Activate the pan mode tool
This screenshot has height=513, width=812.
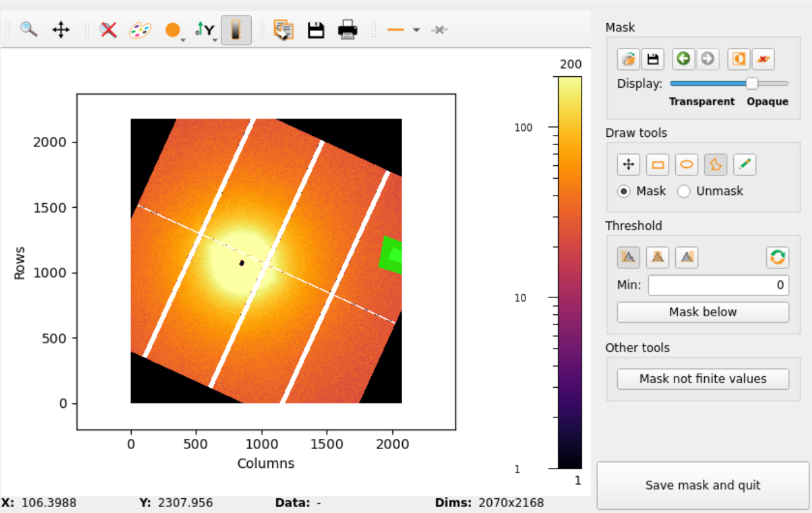pyautogui.click(x=61, y=30)
